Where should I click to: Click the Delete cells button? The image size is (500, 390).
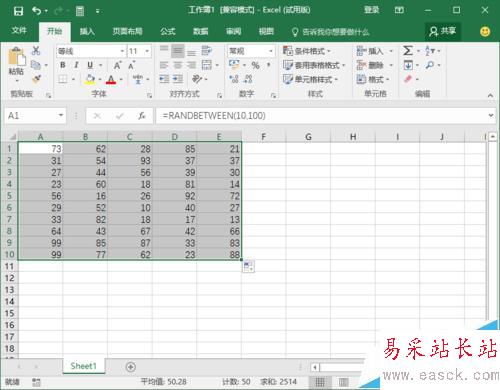[x=375, y=65]
